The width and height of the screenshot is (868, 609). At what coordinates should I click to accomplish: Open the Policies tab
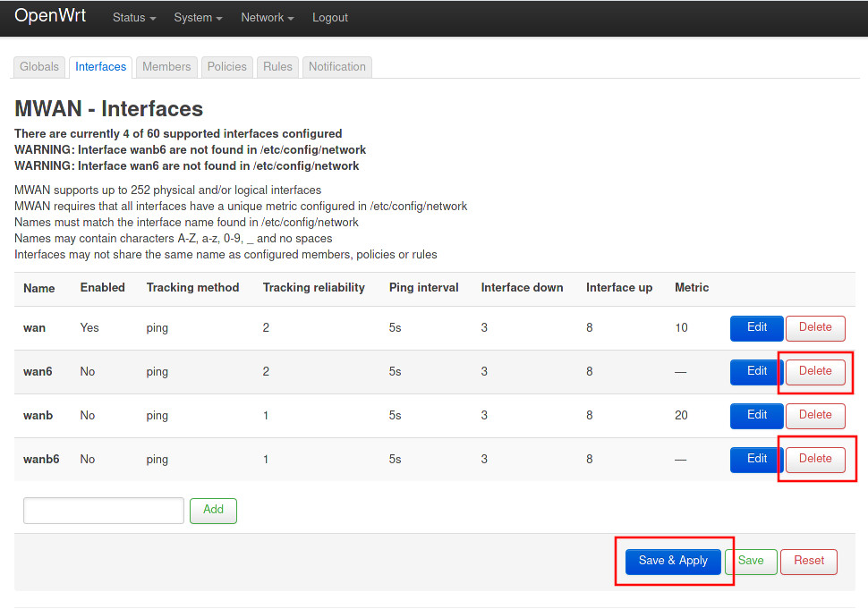point(226,67)
